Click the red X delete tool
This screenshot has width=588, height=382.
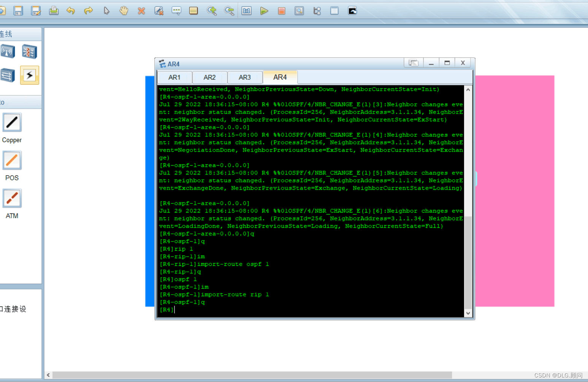pos(141,11)
